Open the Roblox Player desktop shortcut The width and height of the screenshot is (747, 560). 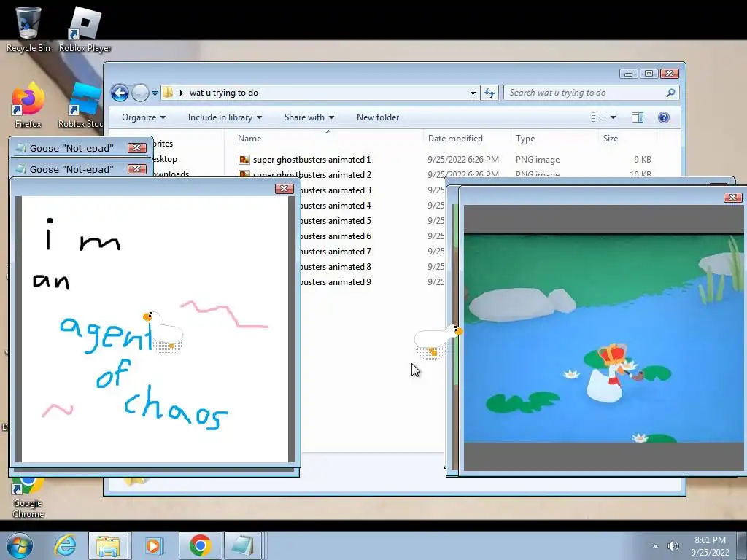pos(85,29)
